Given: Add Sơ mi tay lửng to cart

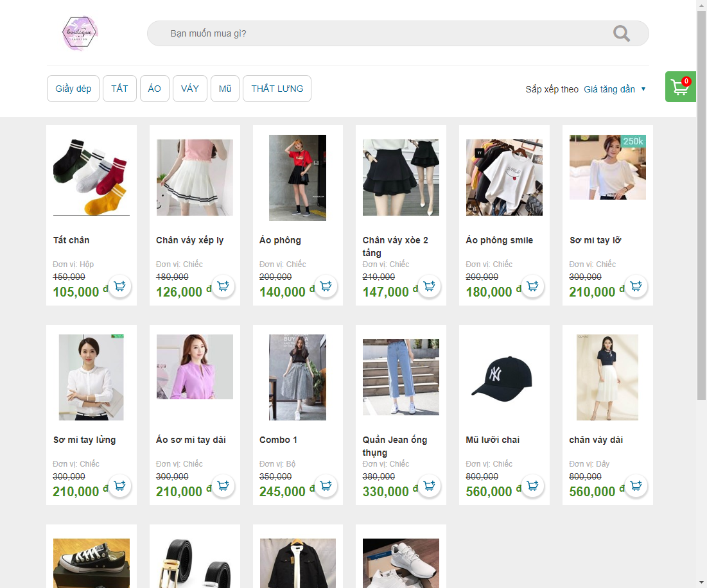Looking at the screenshot, I should (120, 486).
